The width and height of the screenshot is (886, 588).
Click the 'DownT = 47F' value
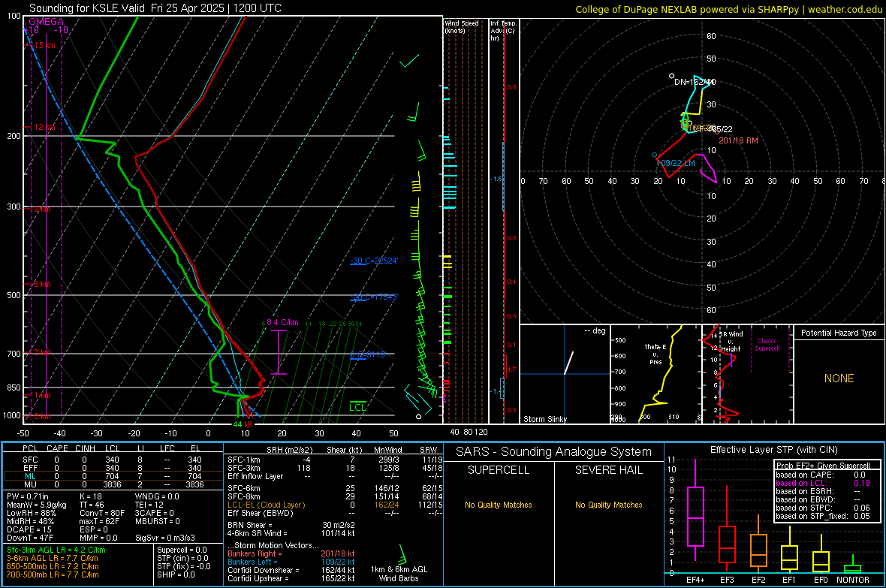[x=30, y=538]
